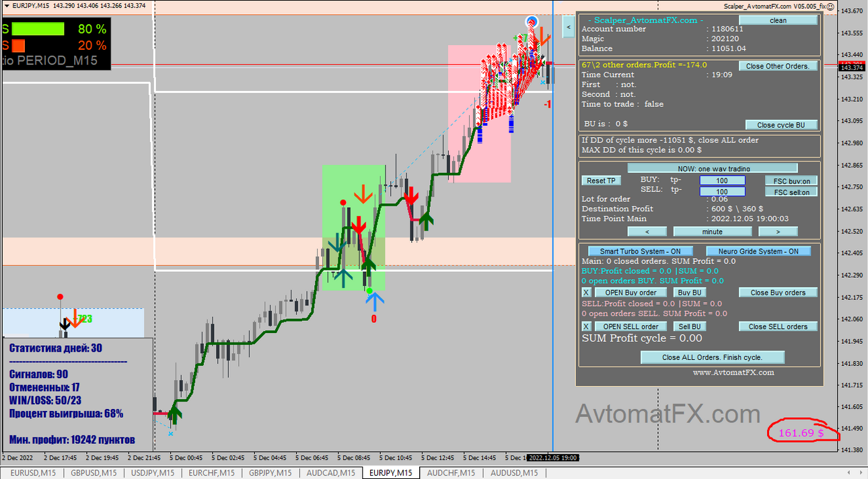Switch to AUDCAD,M15 chart tab
The image size is (868, 479).
(x=330, y=473)
